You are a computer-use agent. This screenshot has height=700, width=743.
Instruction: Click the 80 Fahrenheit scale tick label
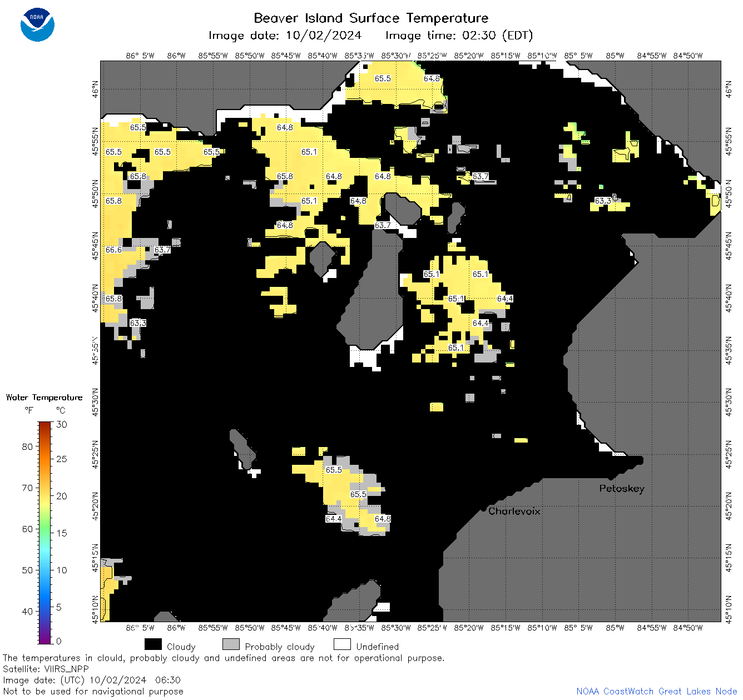pos(27,446)
